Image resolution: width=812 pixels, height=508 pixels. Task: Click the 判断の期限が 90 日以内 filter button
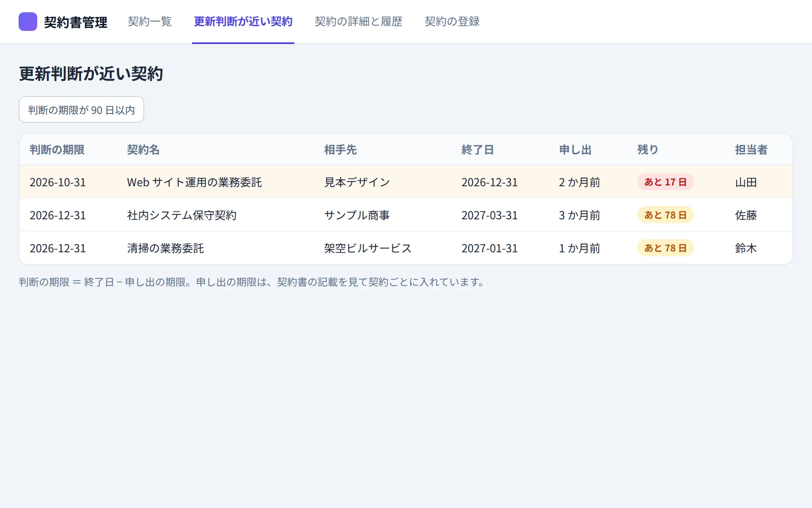(81, 110)
